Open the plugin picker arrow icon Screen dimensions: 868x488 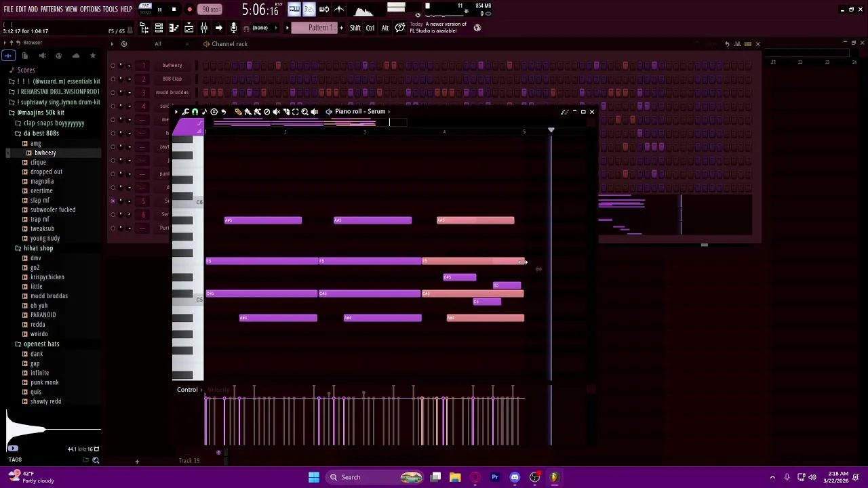click(218, 28)
